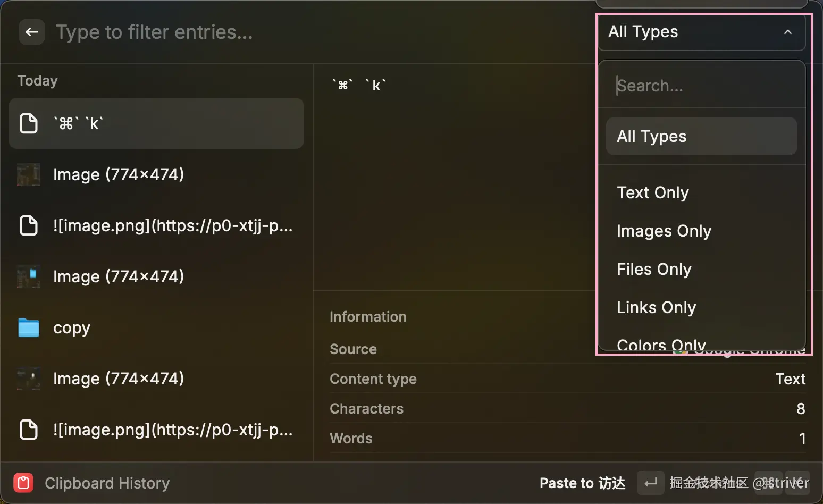Click the Return key icon beside Paste
Screen dimensions: 823x504
click(x=650, y=483)
